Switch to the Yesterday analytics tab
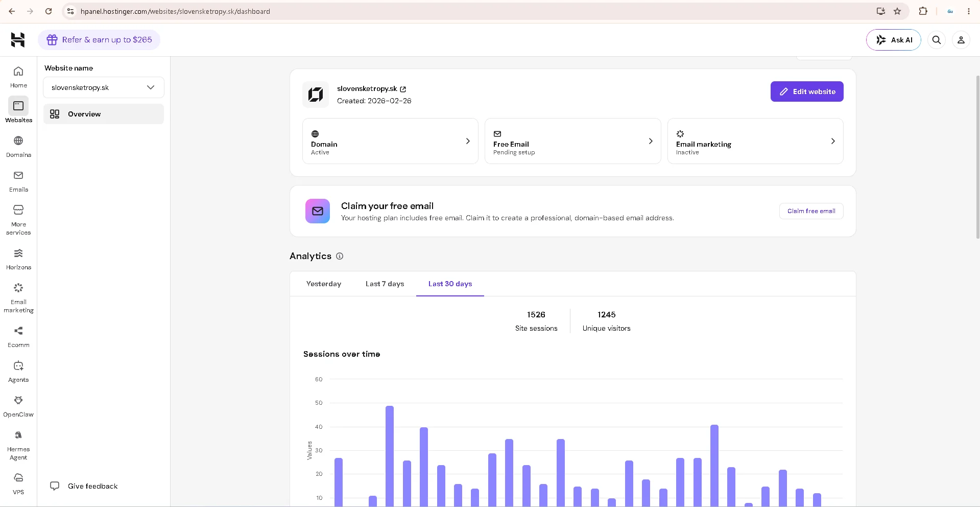Image resolution: width=980 pixels, height=507 pixels. (324, 284)
